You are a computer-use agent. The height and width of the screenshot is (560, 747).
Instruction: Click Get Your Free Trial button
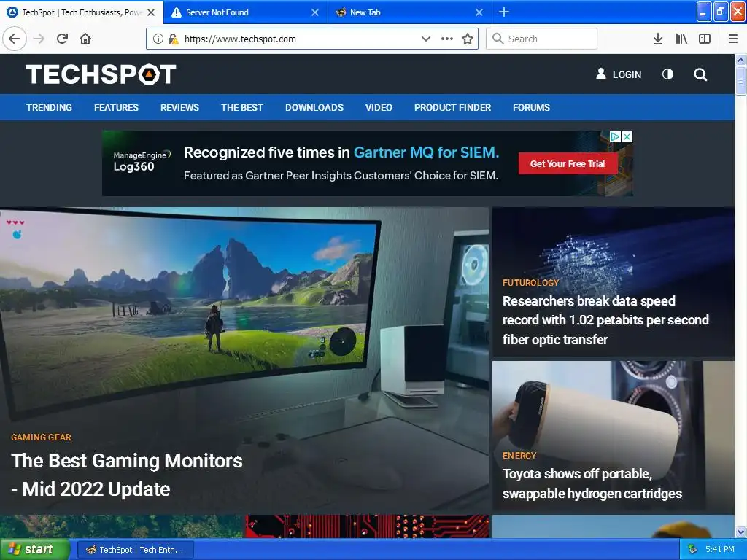pyautogui.click(x=568, y=163)
